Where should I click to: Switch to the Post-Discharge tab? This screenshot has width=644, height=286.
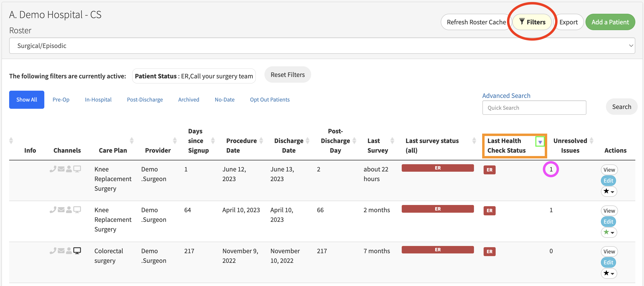point(145,100)
